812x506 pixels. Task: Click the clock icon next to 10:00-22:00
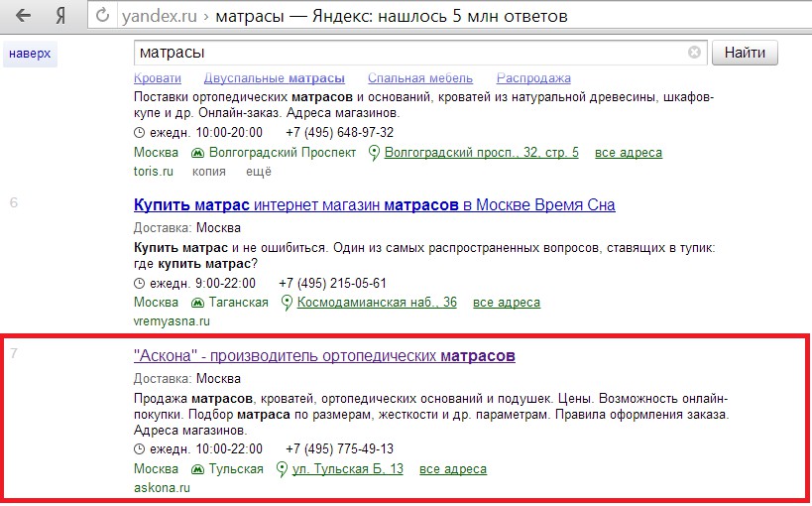pyautogui.click(x=139, y=449)
